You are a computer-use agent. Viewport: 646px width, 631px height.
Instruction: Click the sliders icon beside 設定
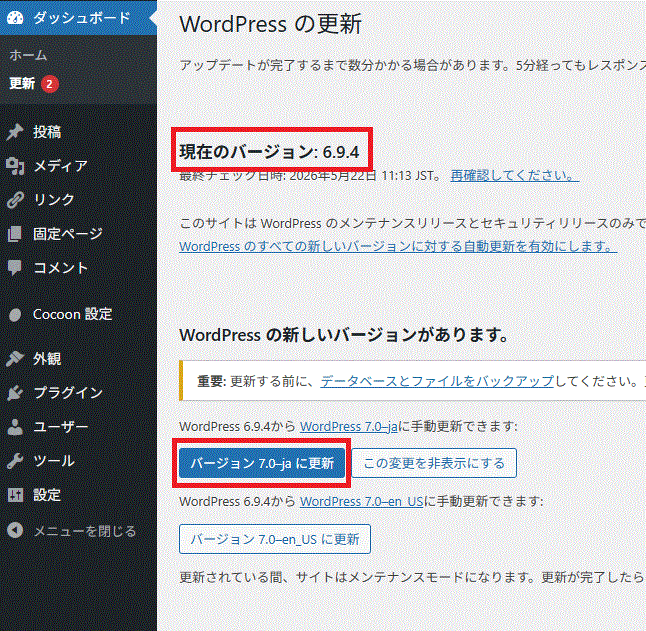pyautogui.click(x=15, y=495)
